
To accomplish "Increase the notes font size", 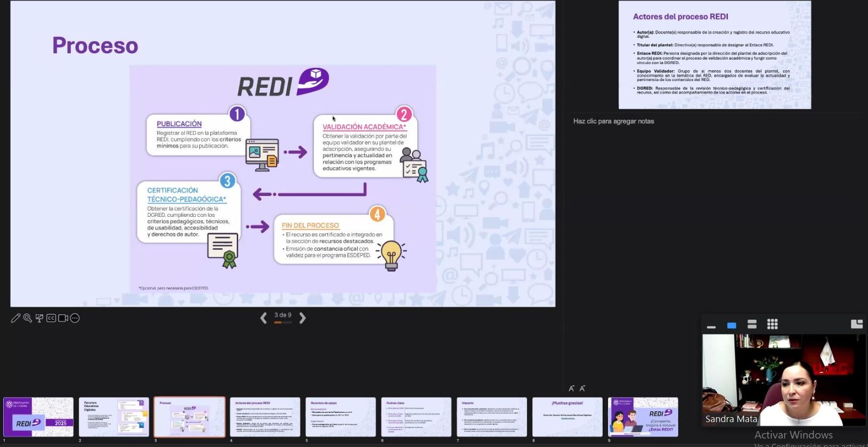I will [x=571, y=388].
